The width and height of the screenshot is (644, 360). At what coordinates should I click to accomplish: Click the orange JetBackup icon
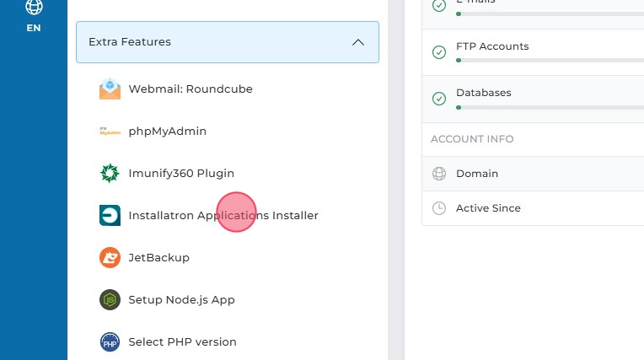(110, 258)
